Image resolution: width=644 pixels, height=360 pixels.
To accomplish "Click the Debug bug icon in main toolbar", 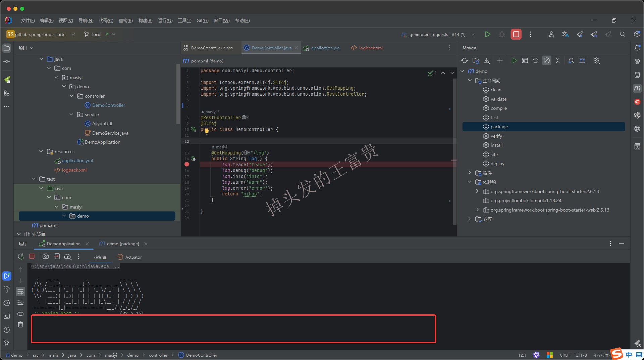I will 502,34.
